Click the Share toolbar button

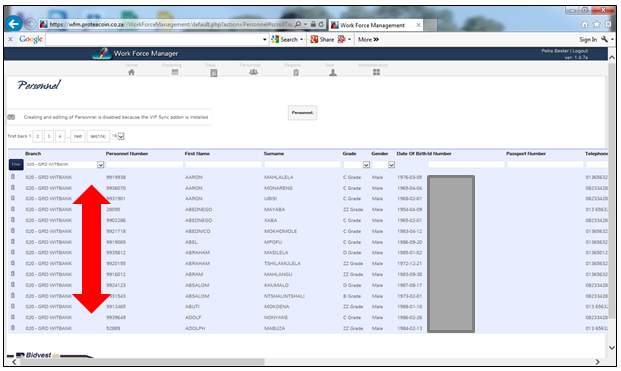322,40
